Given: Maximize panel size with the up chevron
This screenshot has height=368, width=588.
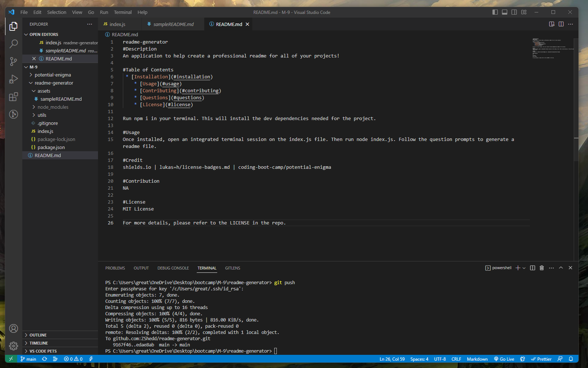Looking at the screenshot, I should [x=561, y=268].
